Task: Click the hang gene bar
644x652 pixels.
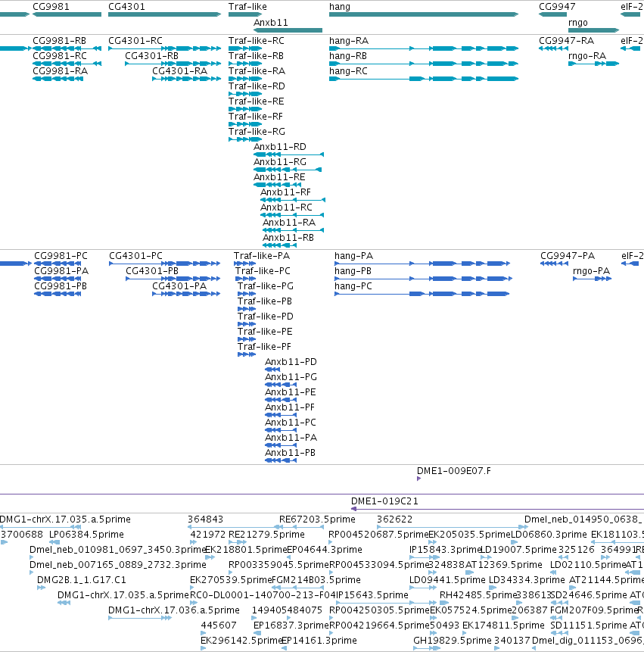Action: pos(424,14)
